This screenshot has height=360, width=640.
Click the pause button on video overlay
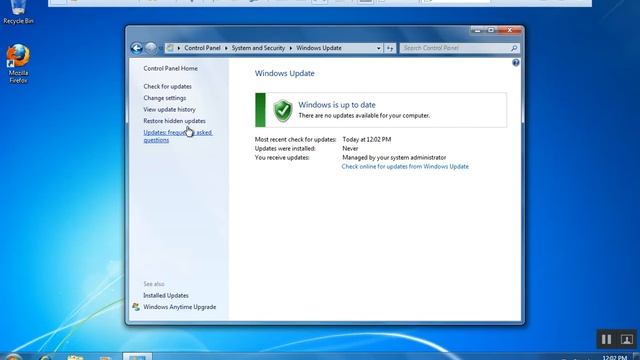tap(606, 339)
